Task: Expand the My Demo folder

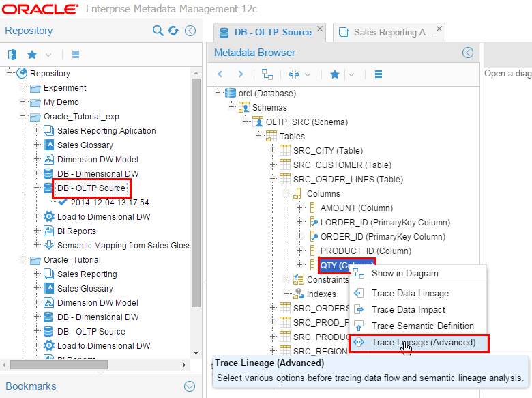Action: click(23, 102)
